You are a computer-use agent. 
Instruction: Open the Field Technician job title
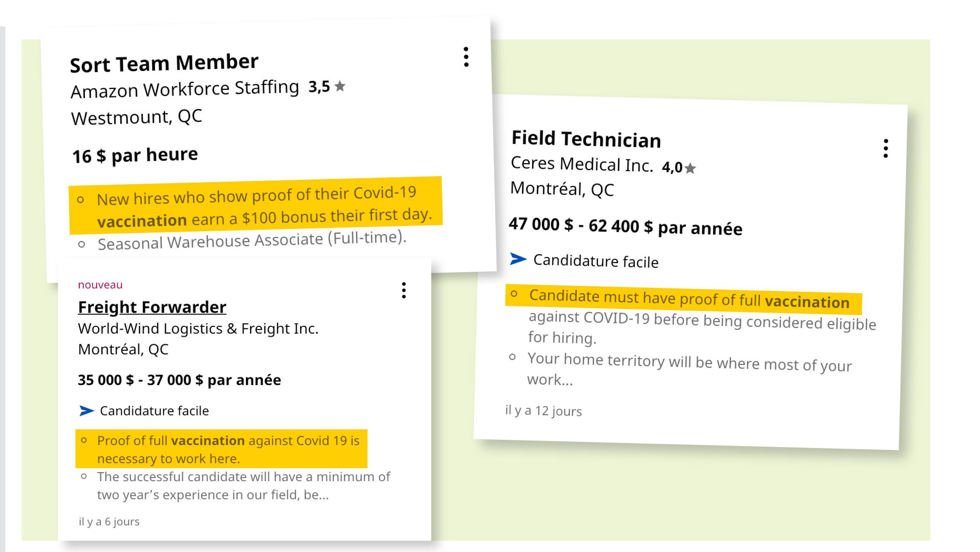(x=586, y=139)
